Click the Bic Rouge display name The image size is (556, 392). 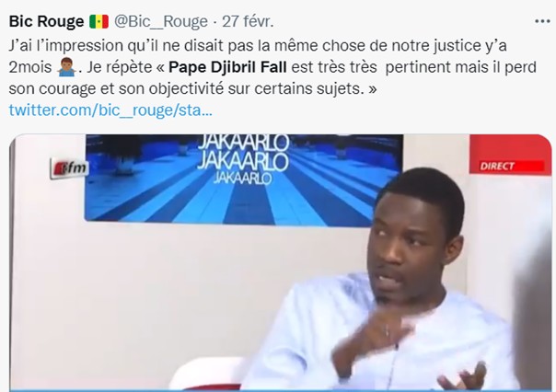(46, 21)
